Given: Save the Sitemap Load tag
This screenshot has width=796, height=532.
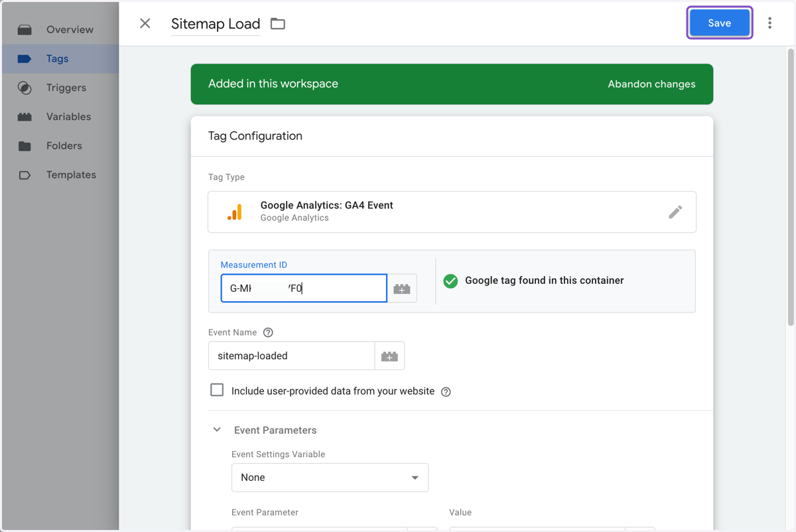Looking at the screenshot, I should point(720,23).
